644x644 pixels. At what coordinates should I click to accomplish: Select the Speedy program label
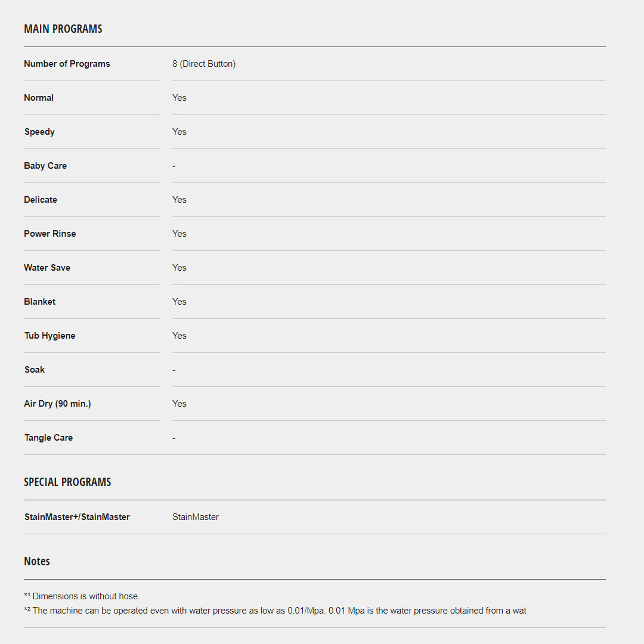[x=39, y=132]
